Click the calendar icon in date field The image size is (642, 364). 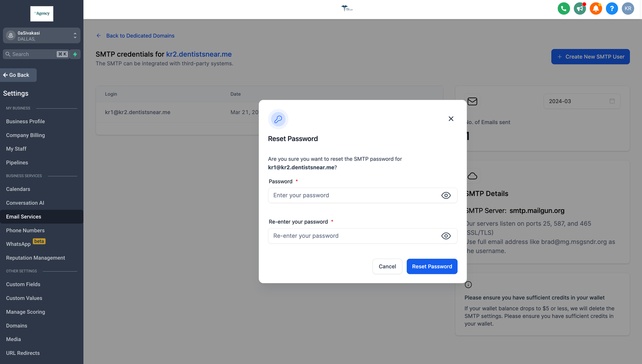pos(612,101)
